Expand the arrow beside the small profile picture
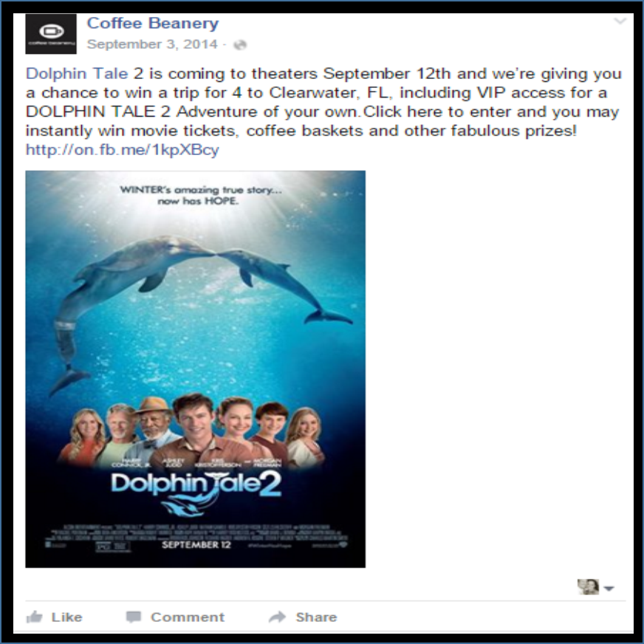This screenshot has height=644, width=644. pyautogui.click(x=609, y=588)
